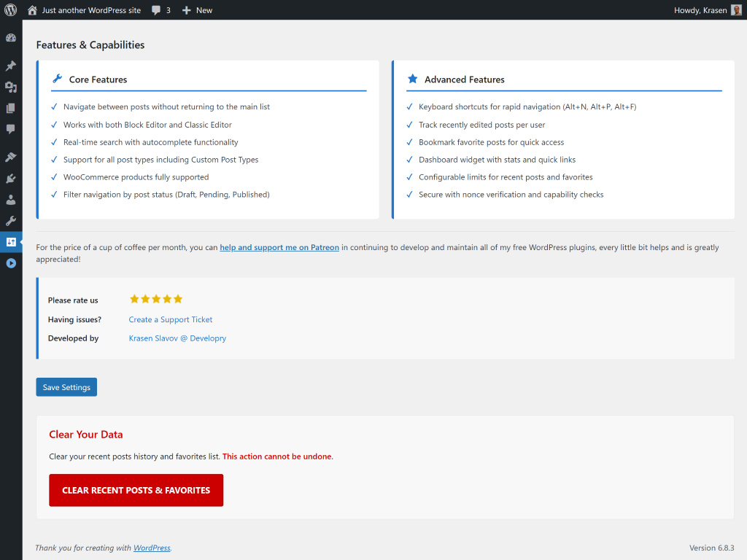
Task: Rate with the fifth gold star
Action: point(178,299)
